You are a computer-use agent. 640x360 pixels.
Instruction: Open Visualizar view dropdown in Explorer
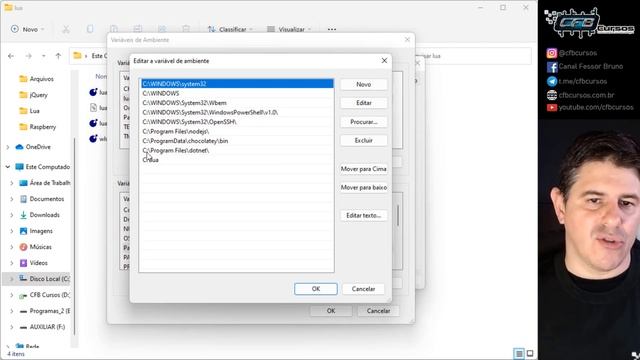(x=289, y=29)
